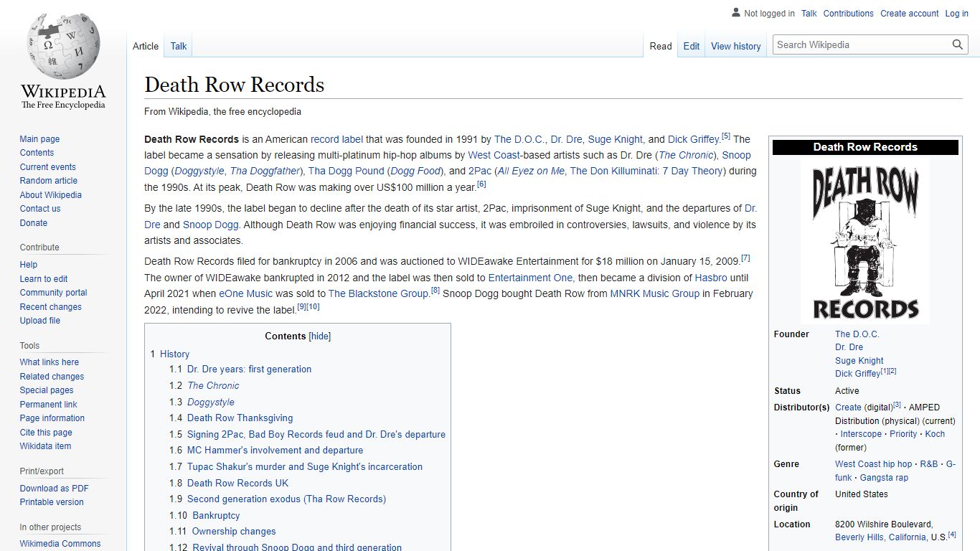The height and width of the screenshot is (551, 980).
Task: Open Interscope distributor link
Action: [x=861, y=434]
